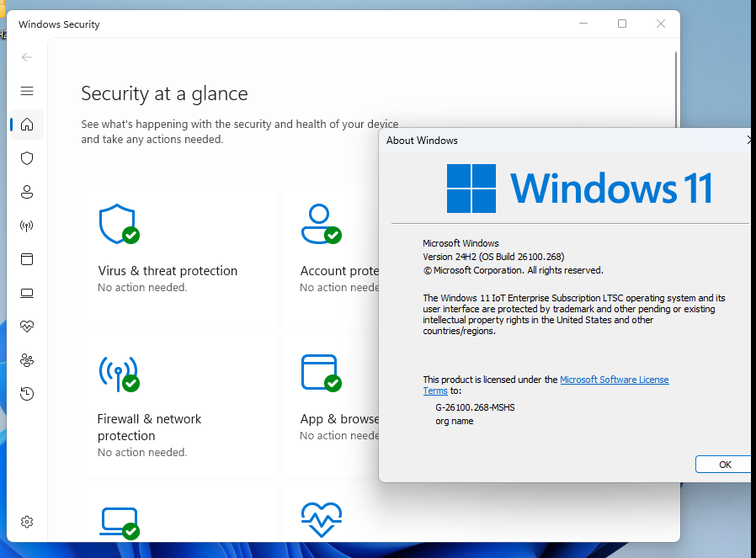Open the Account protection card title
The height and width of the screenshot is (558, 756).
(x=339, y=271)
